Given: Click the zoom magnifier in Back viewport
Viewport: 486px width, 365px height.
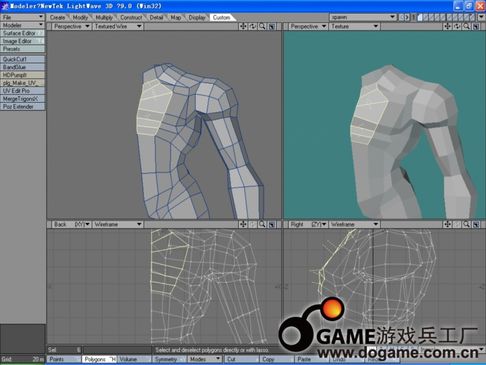Looking at the screenshot, I should [x=262, y=224].
